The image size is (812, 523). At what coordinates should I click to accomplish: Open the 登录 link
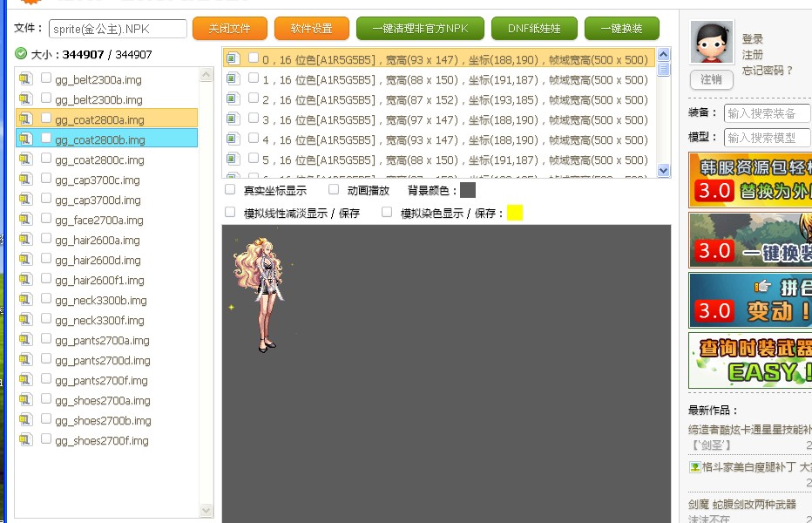(x=753, y=39)
